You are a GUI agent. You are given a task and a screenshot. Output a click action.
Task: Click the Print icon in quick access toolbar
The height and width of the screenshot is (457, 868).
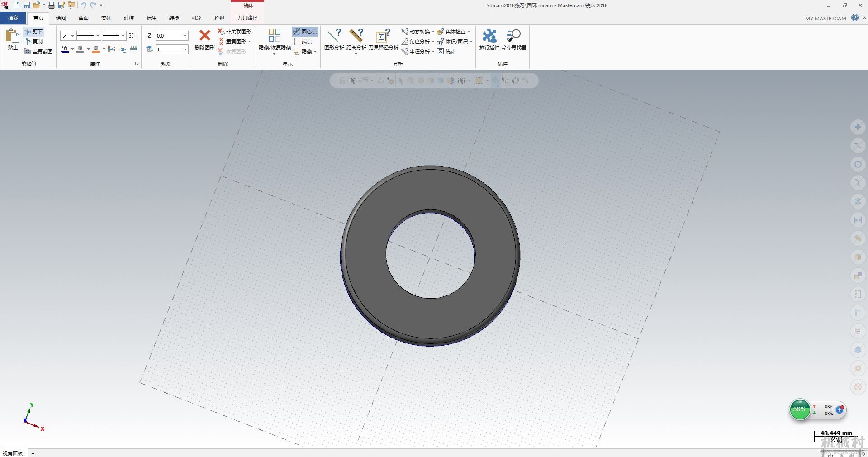click(x=52, y=5)
